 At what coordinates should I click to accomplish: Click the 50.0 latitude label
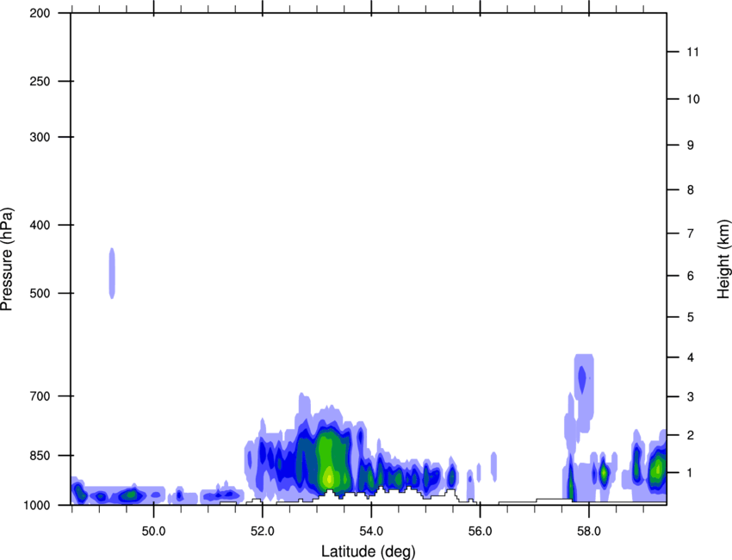154,532
